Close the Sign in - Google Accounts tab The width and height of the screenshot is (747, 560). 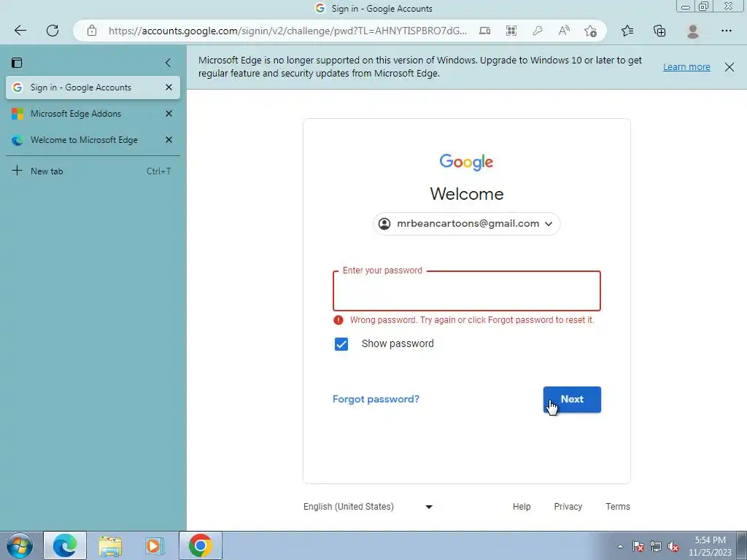point(169,87)
